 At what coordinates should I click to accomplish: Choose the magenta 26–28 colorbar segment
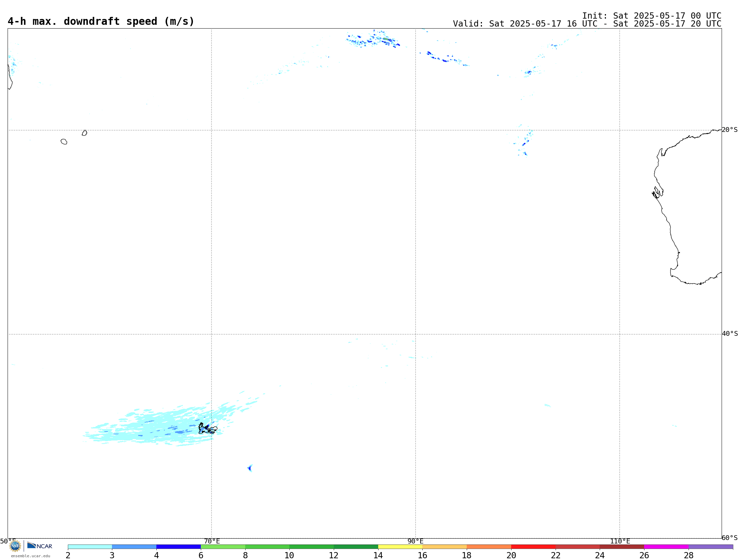click(x=666, y=547)
